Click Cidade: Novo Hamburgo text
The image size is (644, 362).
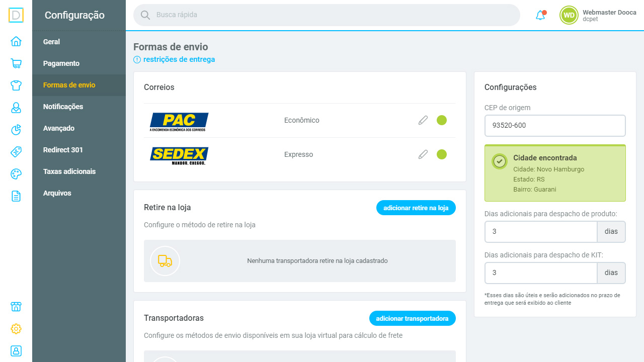(x=548, y=169)
